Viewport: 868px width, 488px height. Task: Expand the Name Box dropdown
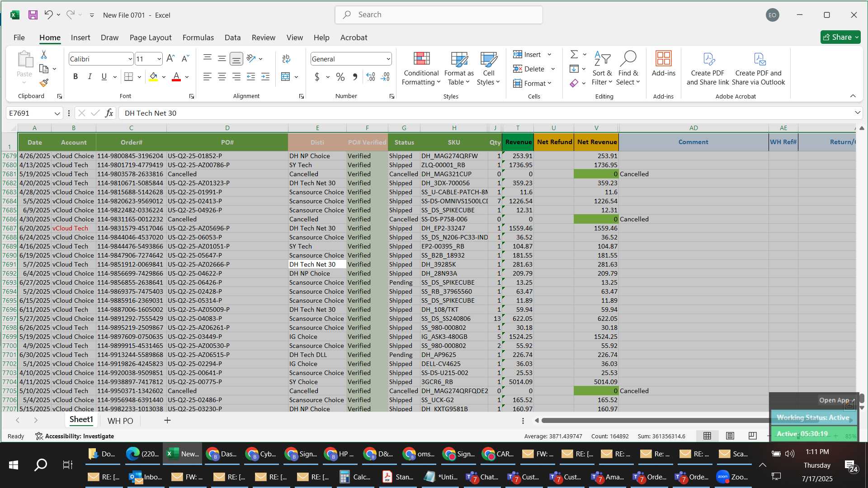coord(57,113)
